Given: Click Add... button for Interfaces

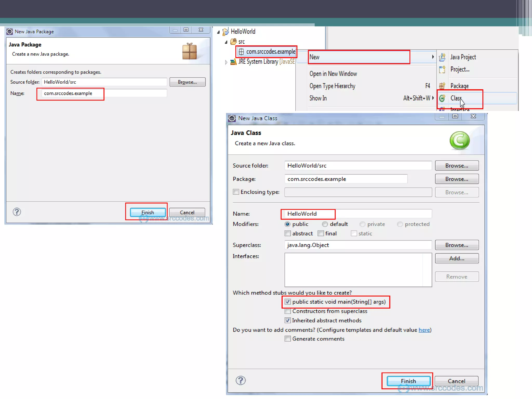Looking at the screenshot, I should pyautogui.click(x=456, y=258).
